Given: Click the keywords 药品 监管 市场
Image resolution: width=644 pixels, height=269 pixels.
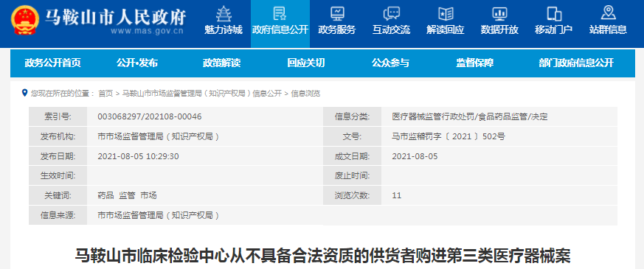Looking at the screenshot, I should coord(127,195).
